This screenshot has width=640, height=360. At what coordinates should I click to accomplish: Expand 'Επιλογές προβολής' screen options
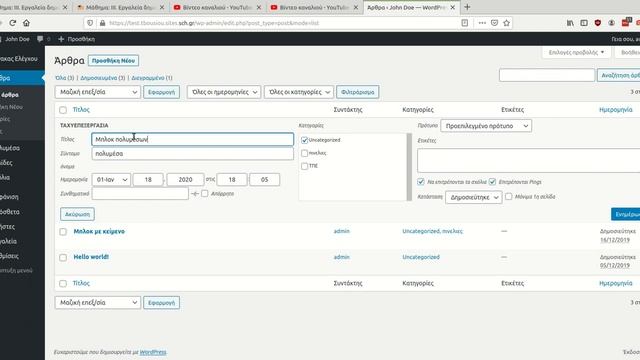[576, 52]
